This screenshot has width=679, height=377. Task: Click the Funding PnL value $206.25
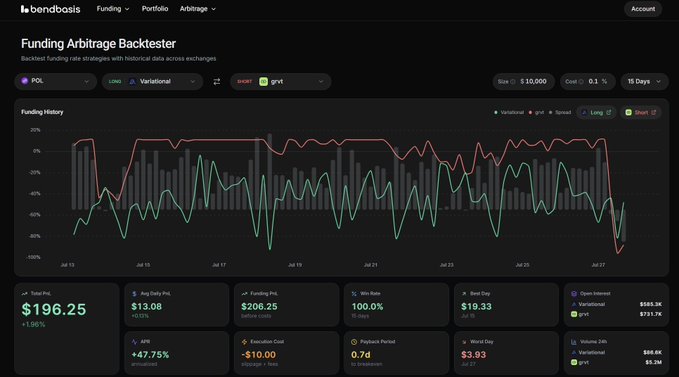pos(259,306)
